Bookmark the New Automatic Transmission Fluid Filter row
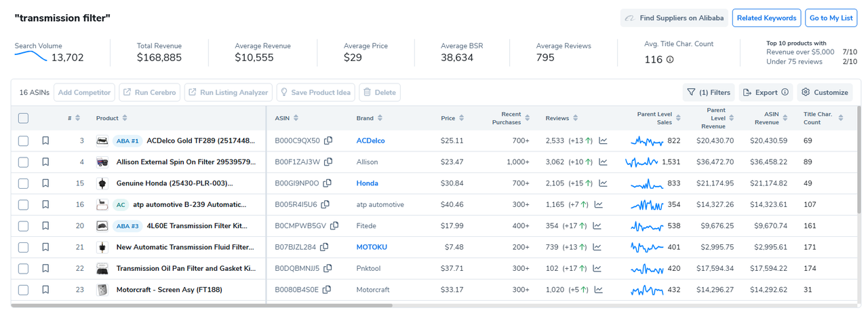This screenshot has height=317, width=868. click(45, 247)
